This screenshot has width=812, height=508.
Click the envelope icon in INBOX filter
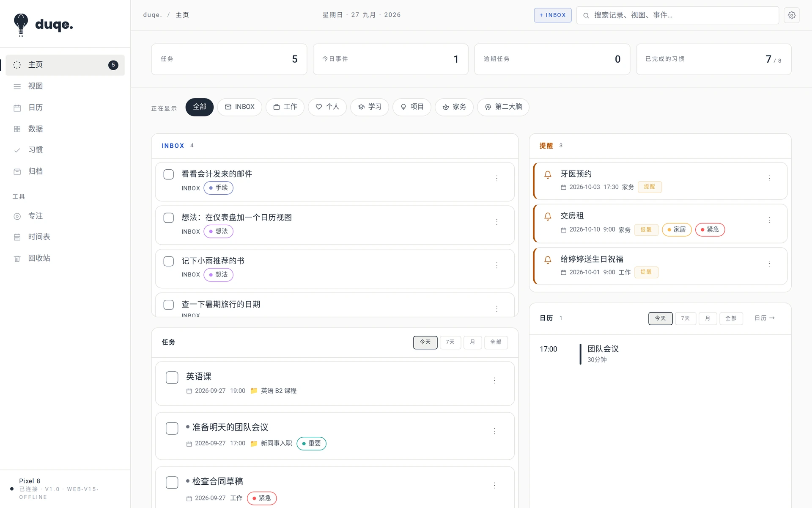point(228,107)
